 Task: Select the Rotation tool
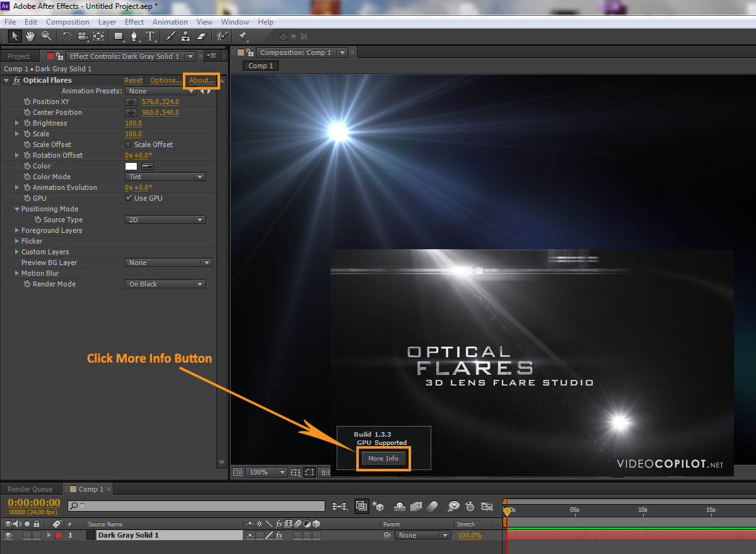[66, 37]
